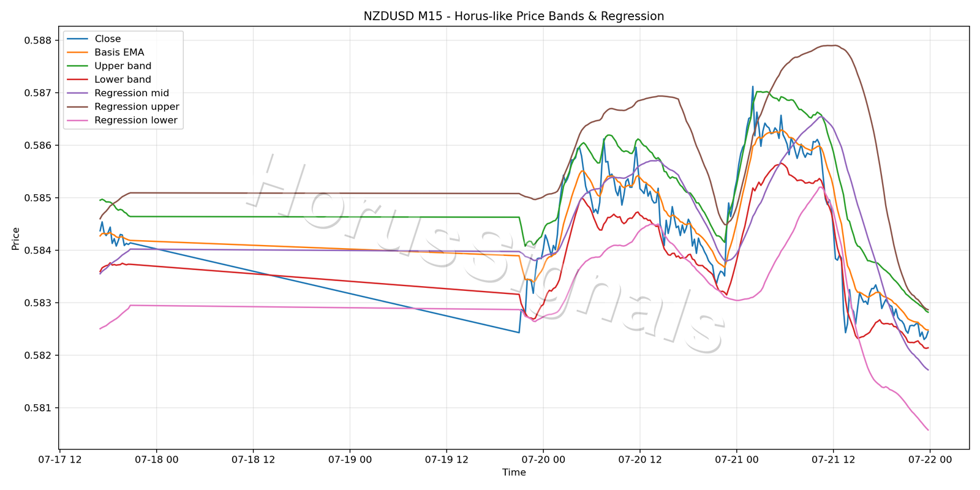Click the 'Regression mid' legend label

point(132,93)
